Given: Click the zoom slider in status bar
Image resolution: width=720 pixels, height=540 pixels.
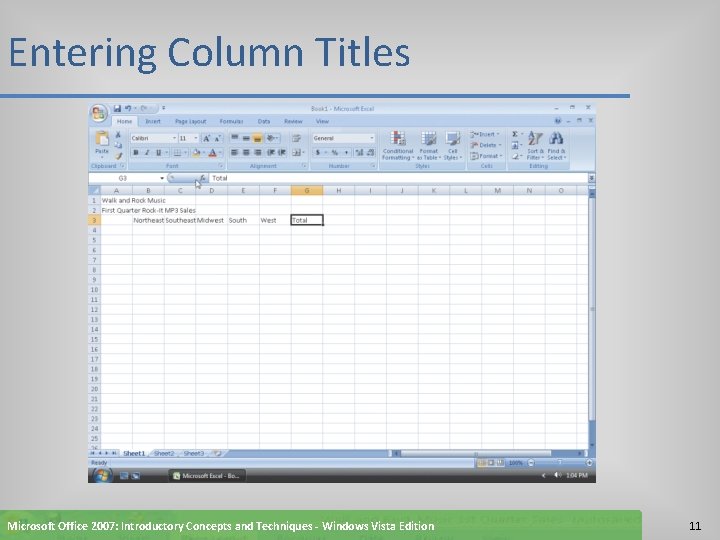Looking at the screenshot, I should click(559, 463).
